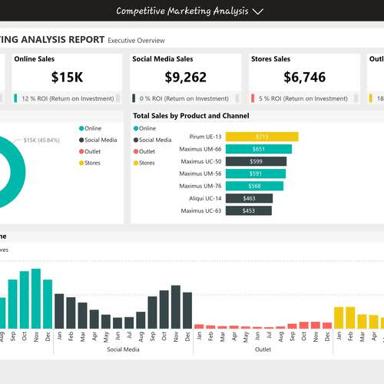Click the Total Sales by Product and Channel title
The height and width of the screenshot is (384, 384).
[x=191, y=116]
